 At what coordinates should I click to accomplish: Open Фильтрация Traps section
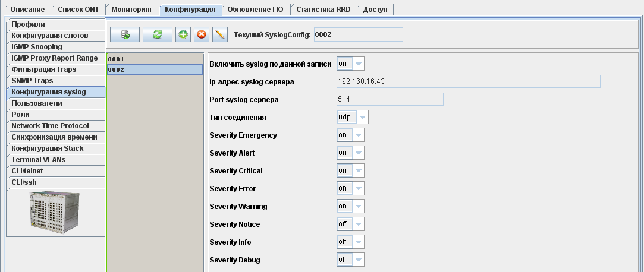(x=56, y=69)
